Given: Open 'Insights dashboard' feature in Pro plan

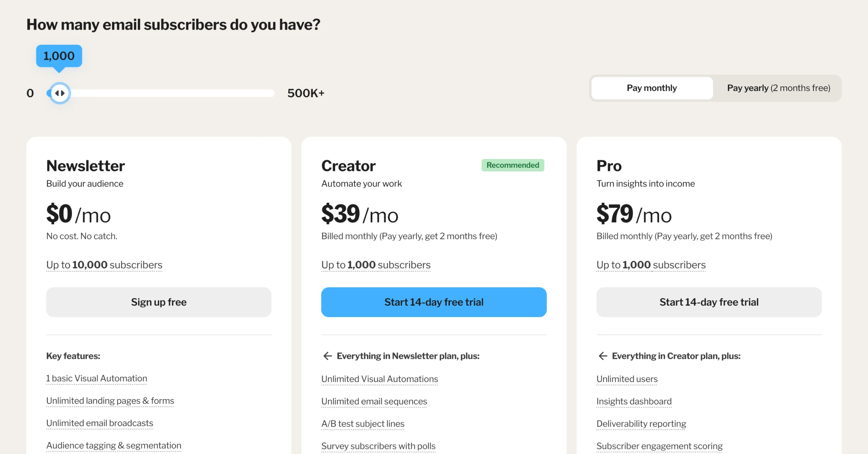Looking at the screenshot, I should pyautogui.click(x=634, y=401).
